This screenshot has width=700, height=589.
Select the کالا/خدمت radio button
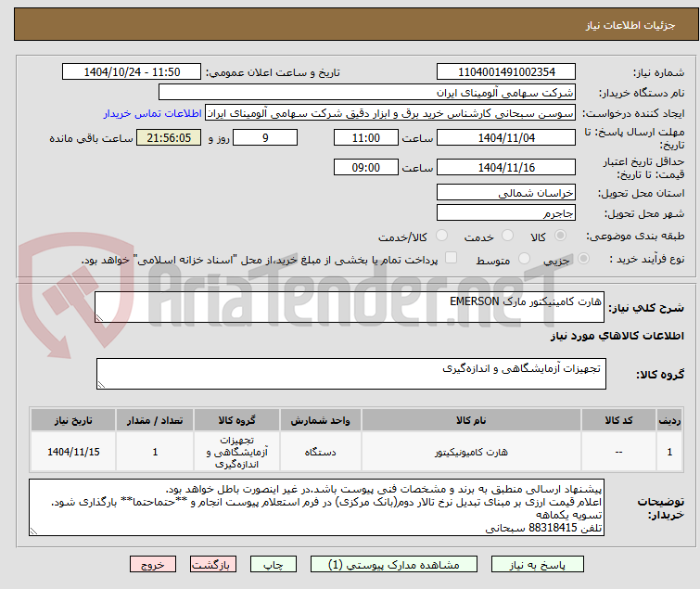[x=441, y=236]
